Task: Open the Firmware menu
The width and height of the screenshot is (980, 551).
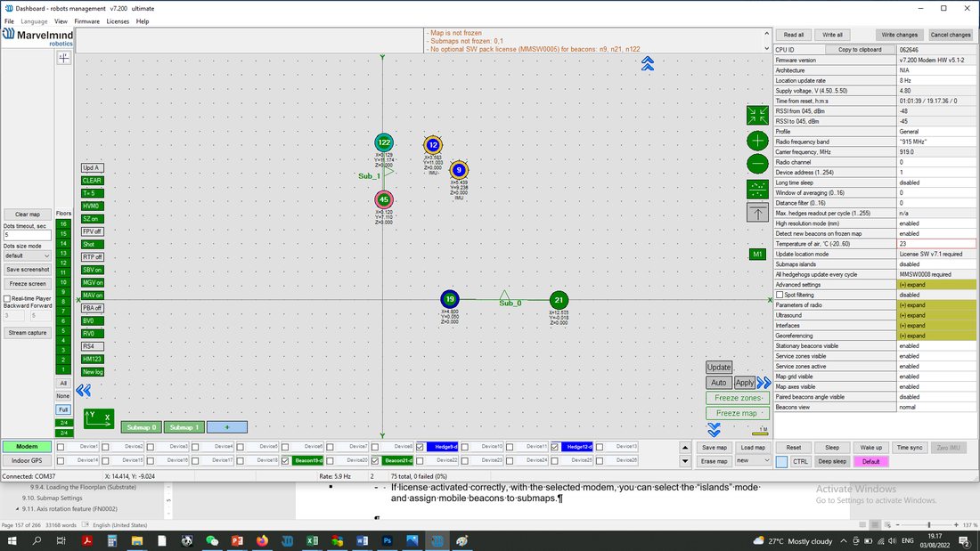Action: (86, 21)
